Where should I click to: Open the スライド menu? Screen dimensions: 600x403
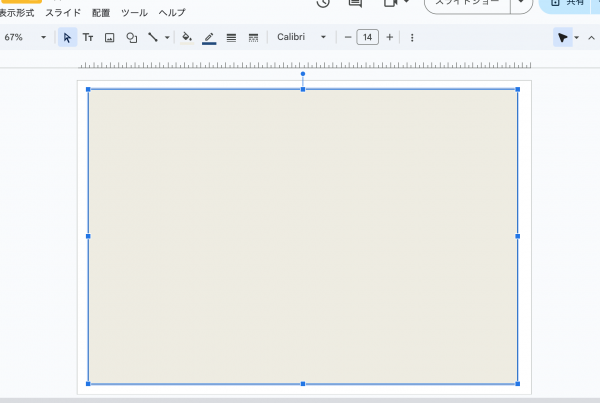click(x=63, y=13)
